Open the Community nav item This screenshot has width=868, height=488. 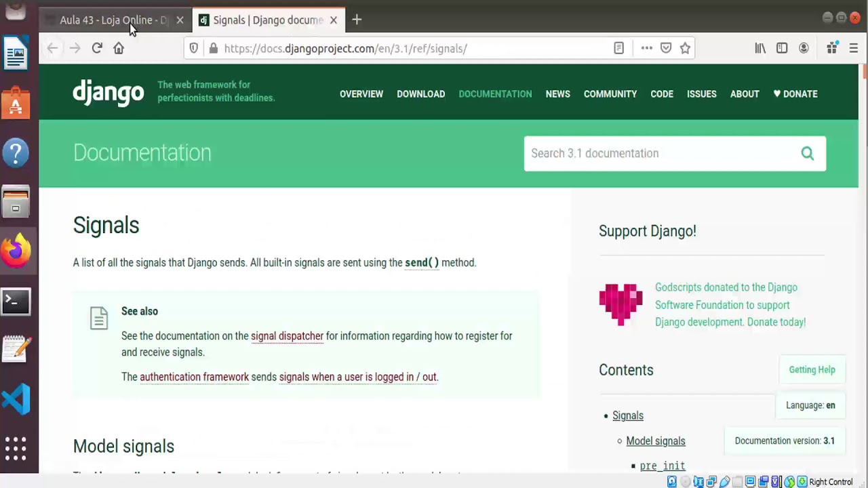(x=610, y=94)
